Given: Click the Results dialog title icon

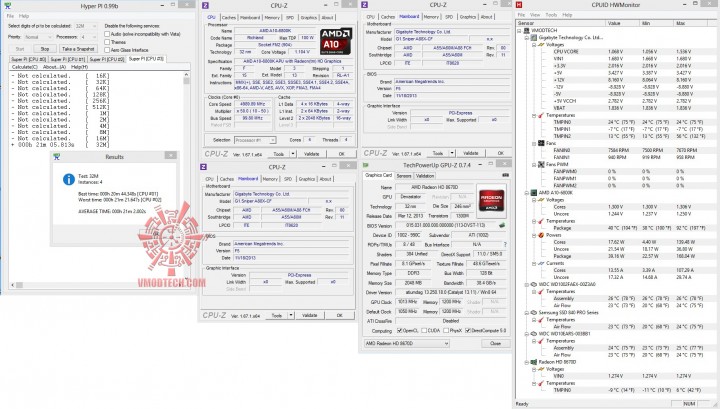Looking at the screenshot, I should (56, 157).
